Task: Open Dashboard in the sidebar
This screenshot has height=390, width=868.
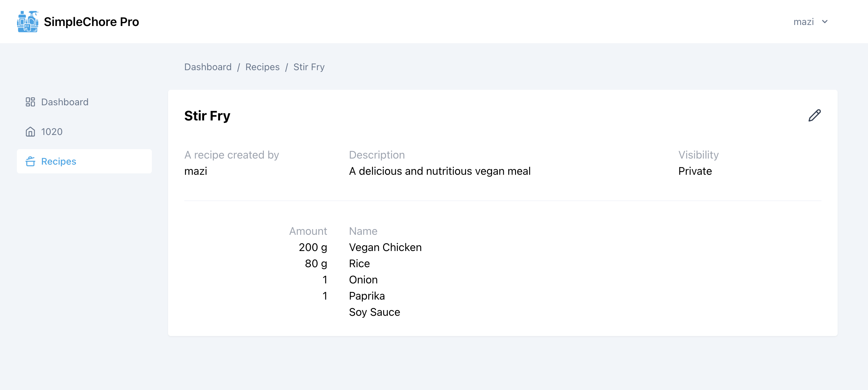Action: click(84, 102)
